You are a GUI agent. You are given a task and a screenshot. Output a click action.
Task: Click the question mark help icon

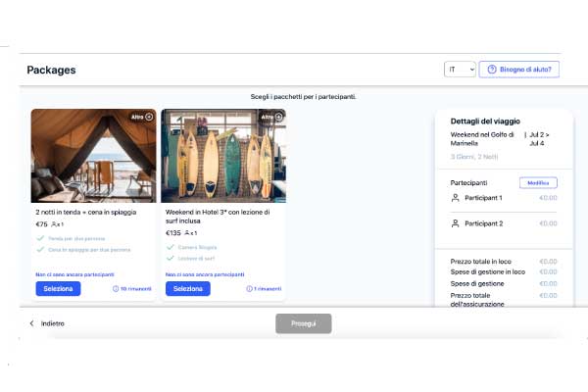[x=492, y=70]
